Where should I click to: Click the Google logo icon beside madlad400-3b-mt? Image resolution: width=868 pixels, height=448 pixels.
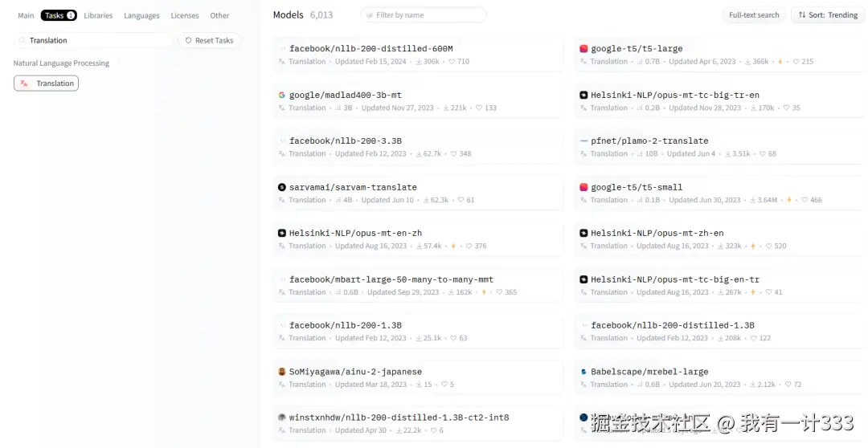point(282,95)
